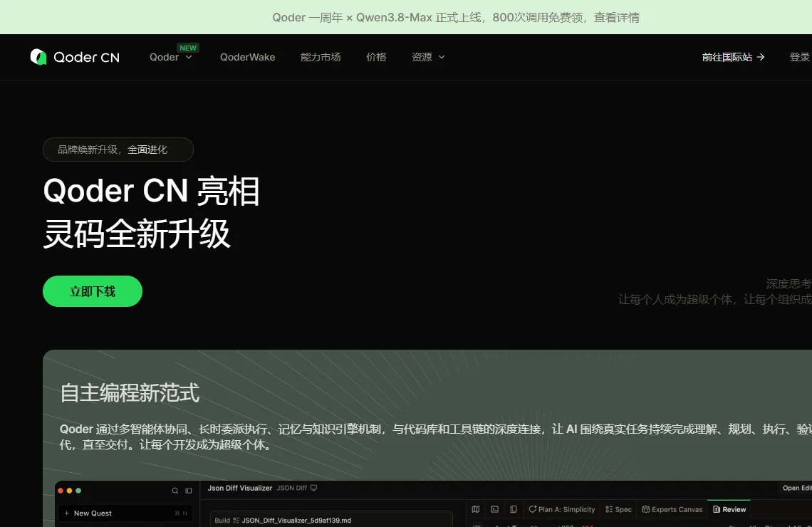Click the yellow minimize dot in preview window
812x527 pixels.
pos(69,490)
